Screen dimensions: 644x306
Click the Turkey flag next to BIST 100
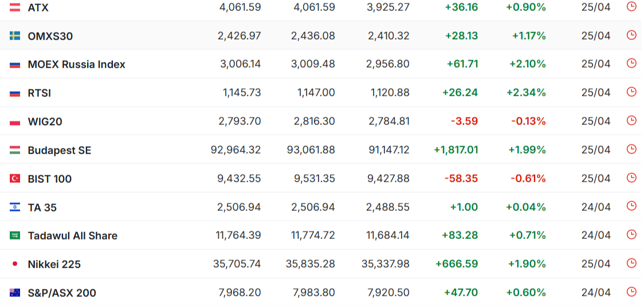[x=15, y=179]
